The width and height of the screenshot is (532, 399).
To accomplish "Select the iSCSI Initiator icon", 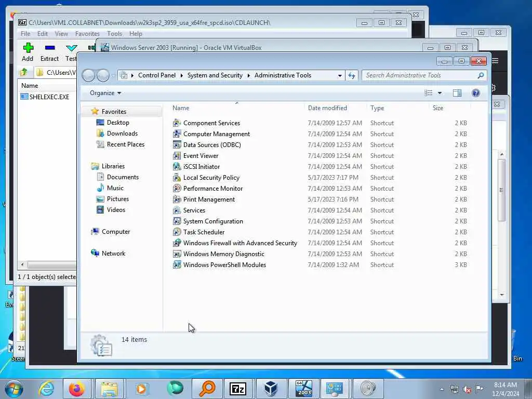I will (x=177, y=166).
